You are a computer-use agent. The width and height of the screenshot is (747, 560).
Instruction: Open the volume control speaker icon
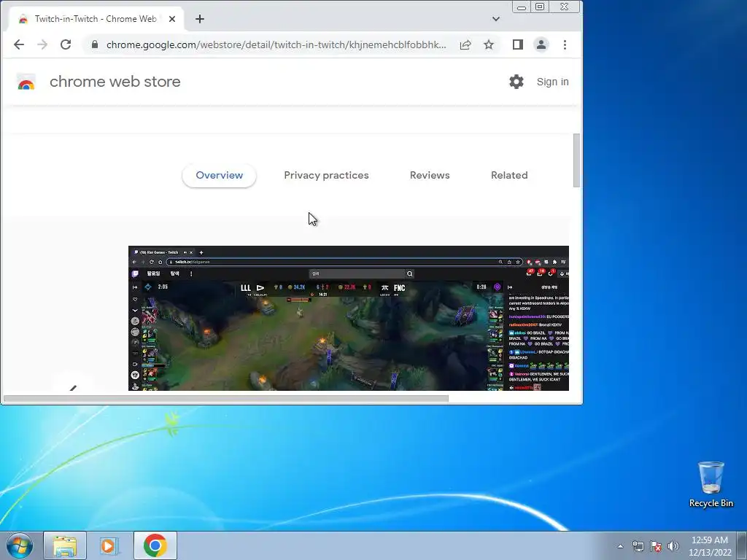click(x=673, y=546)
